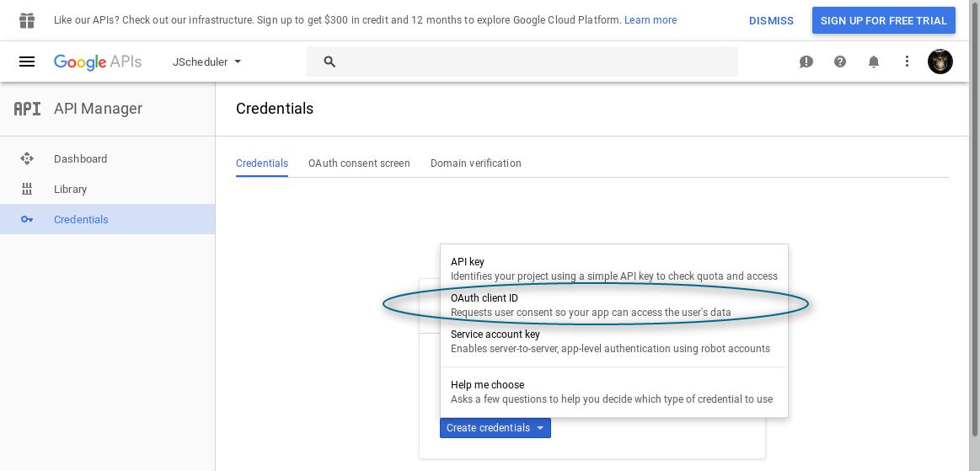Choose API key from the menu

pyautogui.click(x=613, y=269)
